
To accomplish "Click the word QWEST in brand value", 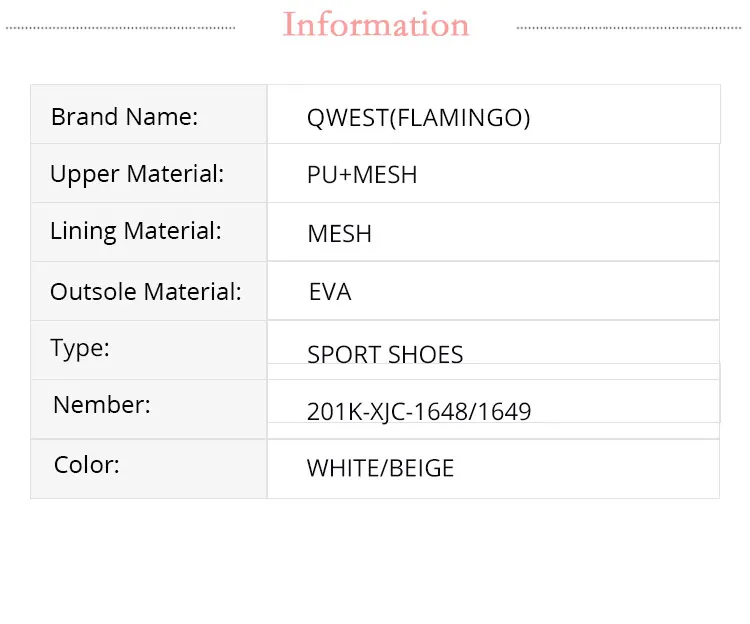I will tap(345, 118).
